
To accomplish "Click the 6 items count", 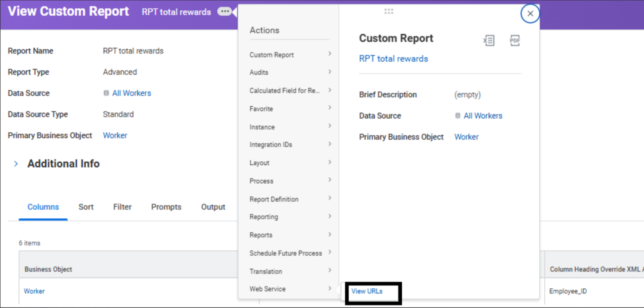I will click(x=29, y=243).
